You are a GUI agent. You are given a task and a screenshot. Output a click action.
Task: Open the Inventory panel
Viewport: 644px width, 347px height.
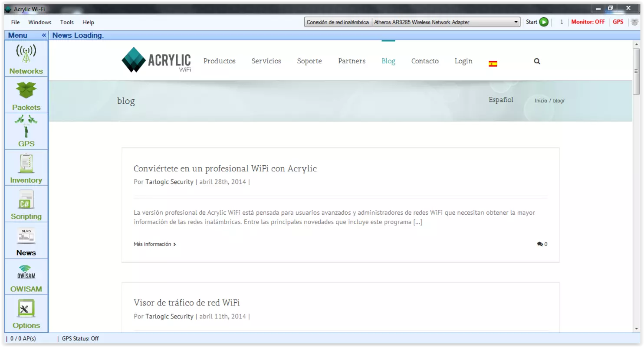click(26, 168)
